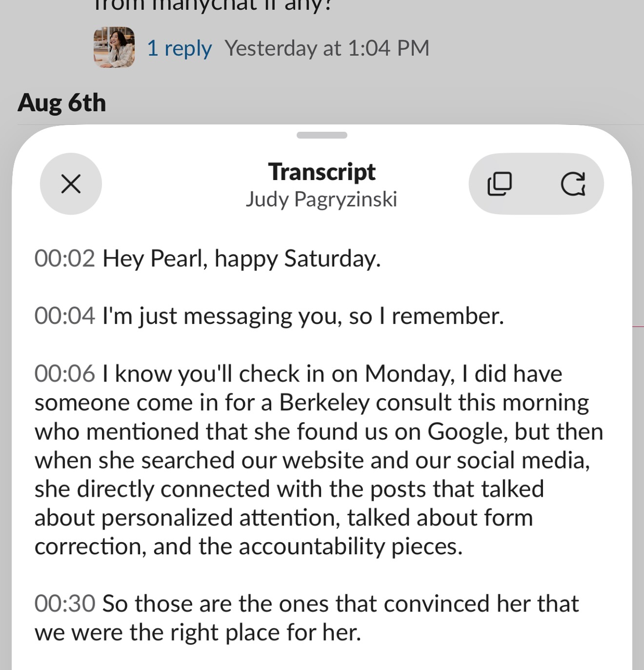The width and height of the screenshot is (644, 670).
Task: Select the "accountability pieces" transcript text
Action: pos(350,547)
